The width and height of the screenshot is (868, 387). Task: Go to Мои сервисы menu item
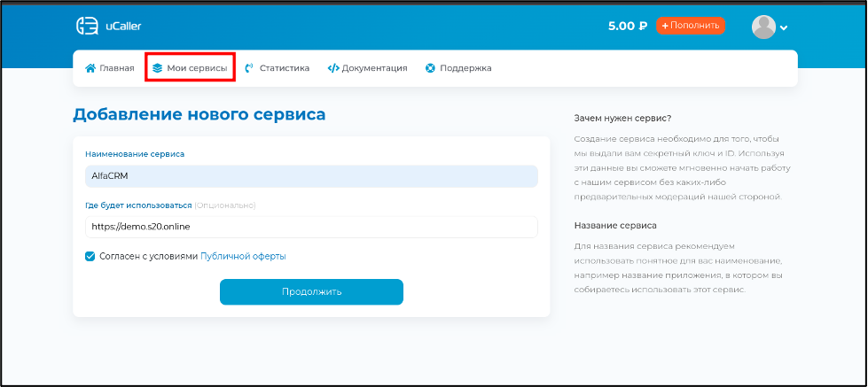pyautogui.click(x=190, y=68)
